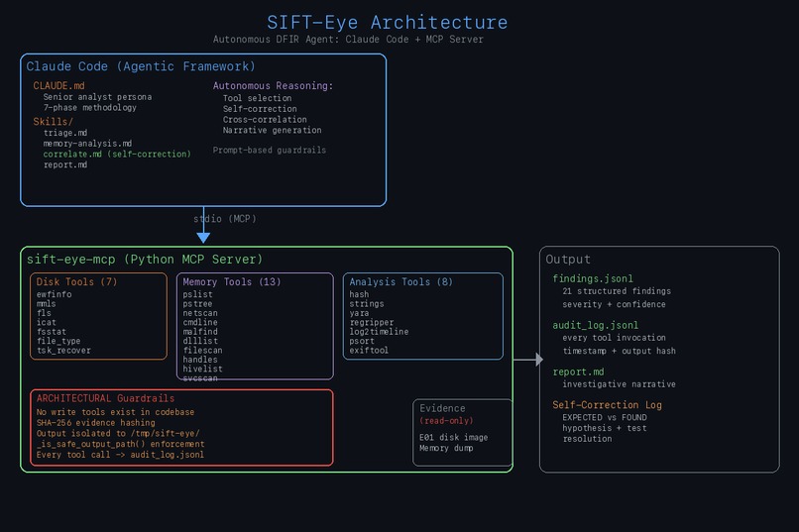Image resolution: width=799 pixels, height=532 pixels.
Task: Click audit_log.jsonl in Output panel
Action: (x=596, y=325)
